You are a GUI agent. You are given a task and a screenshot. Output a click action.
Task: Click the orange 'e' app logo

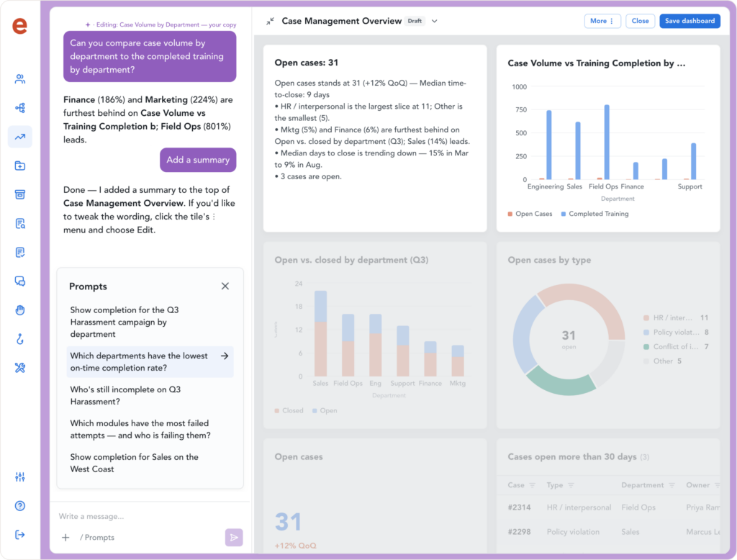(19, 25)
